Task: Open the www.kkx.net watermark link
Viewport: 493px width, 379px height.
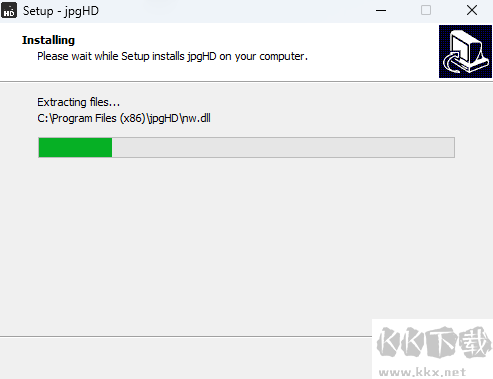Action: tap(422, 372)
